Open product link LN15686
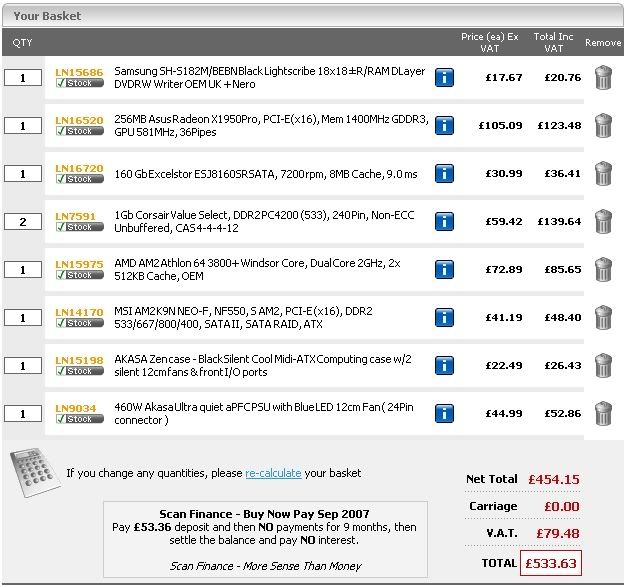The height and width of the screenshot is (585, 626). click(x=79, y=72)
